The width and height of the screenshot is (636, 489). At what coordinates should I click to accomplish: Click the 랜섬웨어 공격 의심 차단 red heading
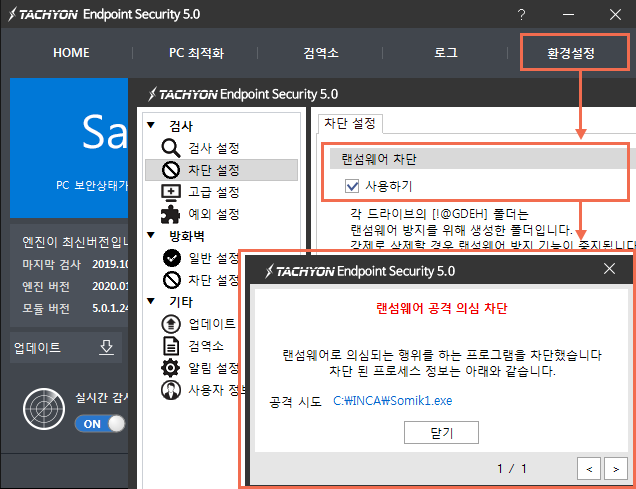[441, 308]
